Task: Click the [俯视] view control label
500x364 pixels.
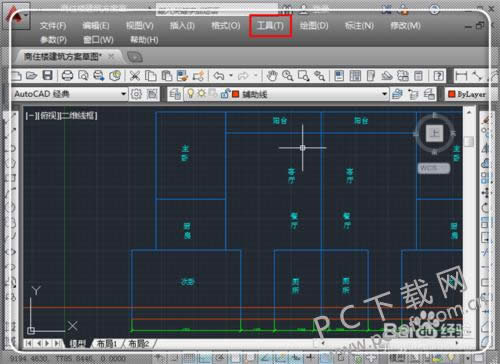Action: (x=49, y=116)
